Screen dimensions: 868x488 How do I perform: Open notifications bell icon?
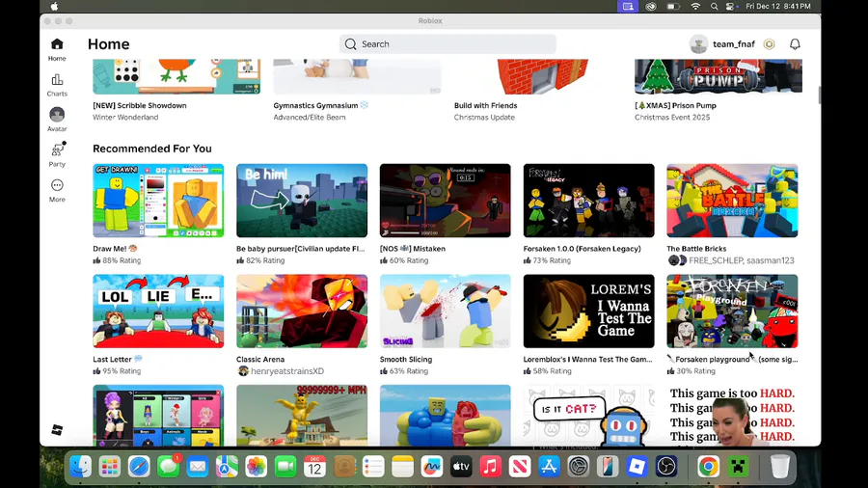[795, 44]
